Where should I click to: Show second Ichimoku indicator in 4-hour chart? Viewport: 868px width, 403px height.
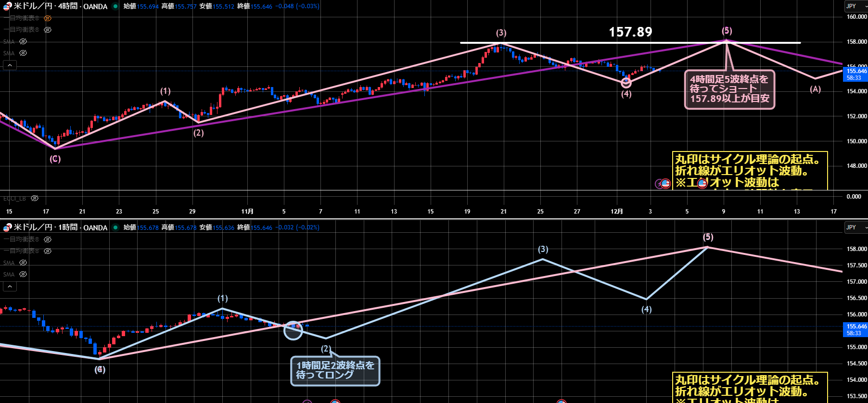click(x=48, y=30)
